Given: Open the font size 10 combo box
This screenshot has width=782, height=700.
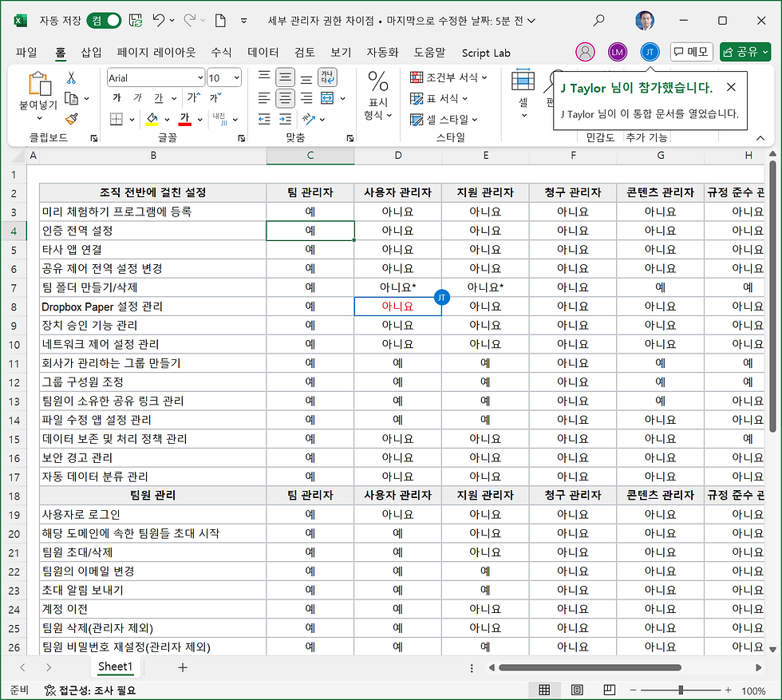Looking at the screenshot, I should pos(224,78).
